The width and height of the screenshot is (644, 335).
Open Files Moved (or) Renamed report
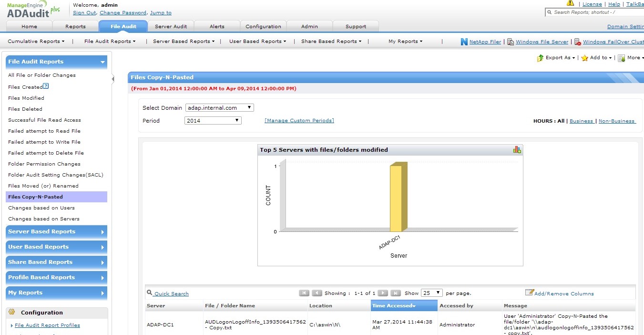43,186
